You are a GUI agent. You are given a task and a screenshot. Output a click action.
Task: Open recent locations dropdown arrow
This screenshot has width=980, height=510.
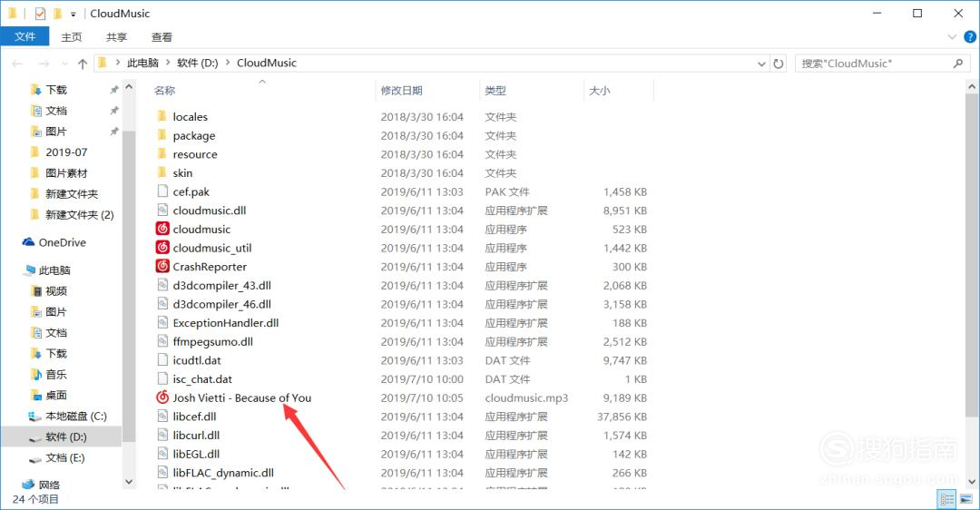pos(64,64)
